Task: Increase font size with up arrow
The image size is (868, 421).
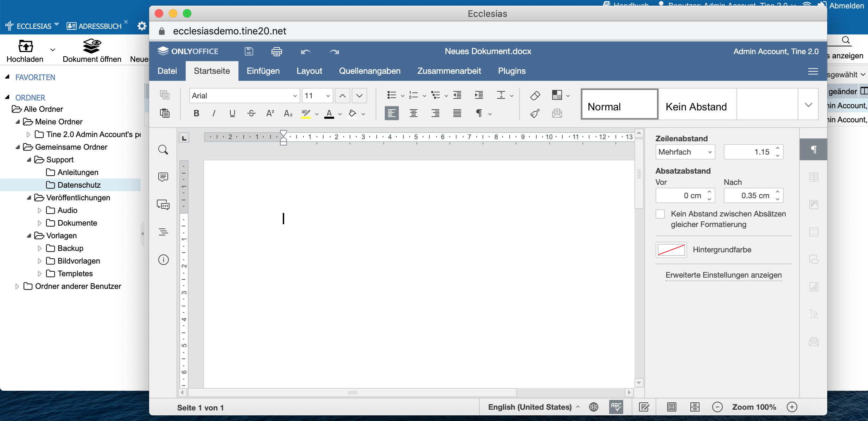Action: tap(342, 96)
